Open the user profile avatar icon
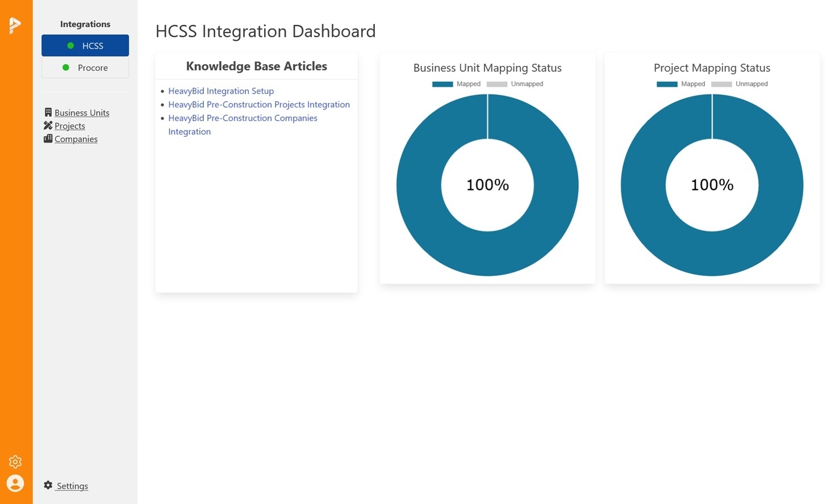 pyautogui.click(x=15, y=483)
